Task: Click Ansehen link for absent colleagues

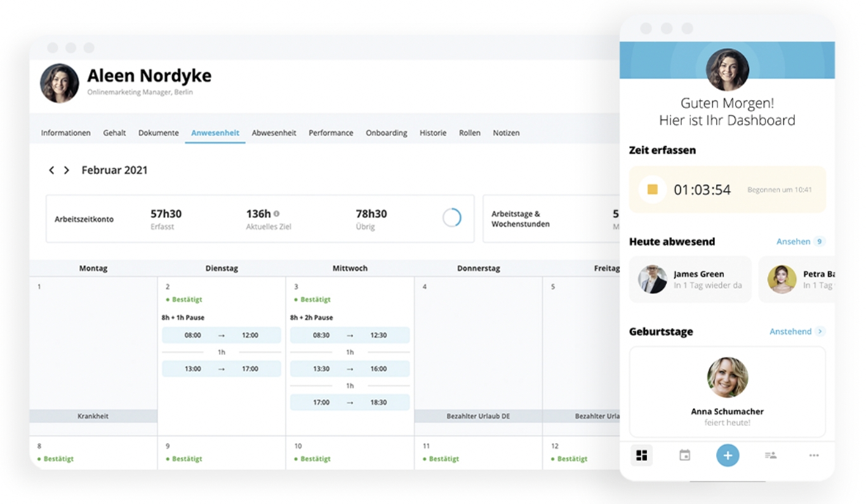Action: point(793,242)
